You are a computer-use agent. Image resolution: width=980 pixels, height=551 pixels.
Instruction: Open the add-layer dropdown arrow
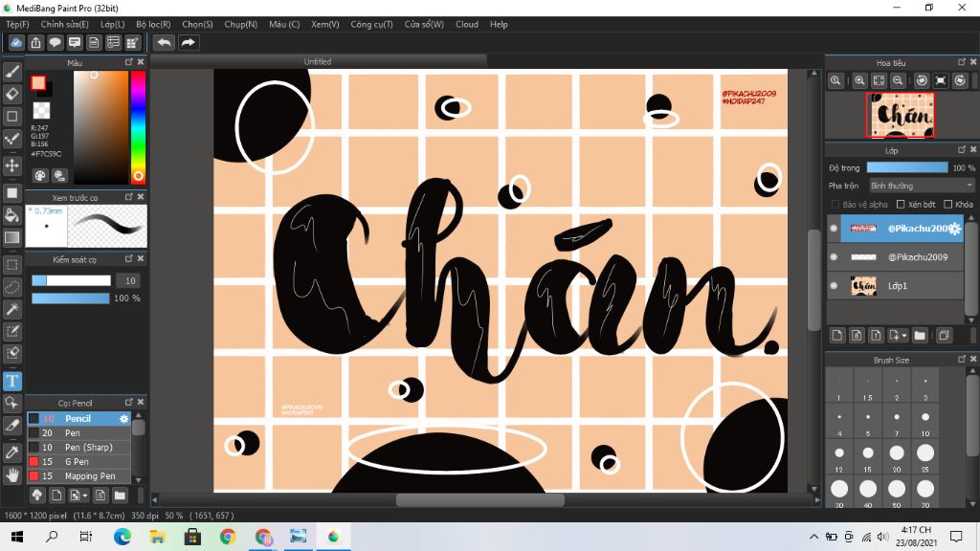tap(904, 336)
